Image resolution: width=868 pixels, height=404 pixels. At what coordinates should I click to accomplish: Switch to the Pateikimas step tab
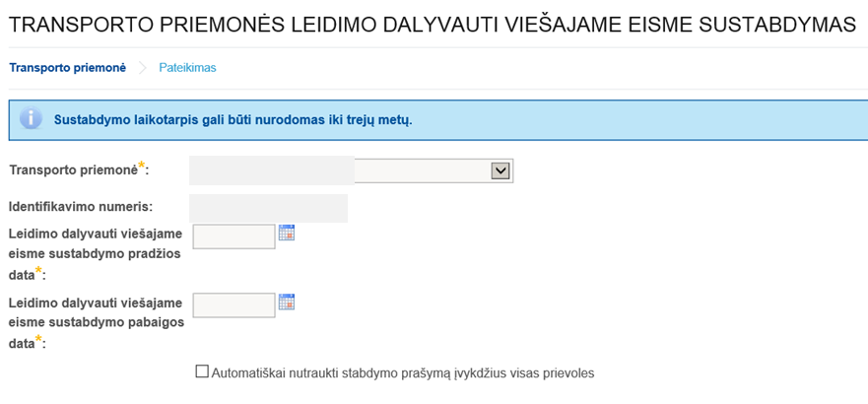187,68
